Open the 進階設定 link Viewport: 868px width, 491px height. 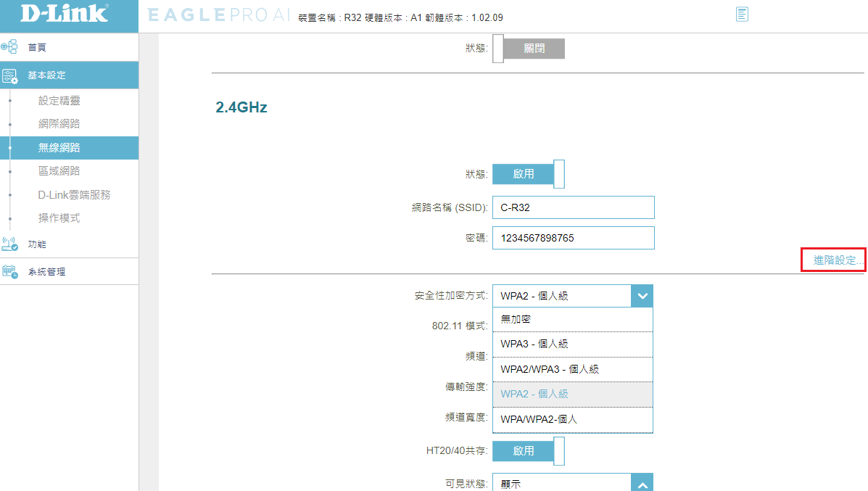[x=835, y=260]
